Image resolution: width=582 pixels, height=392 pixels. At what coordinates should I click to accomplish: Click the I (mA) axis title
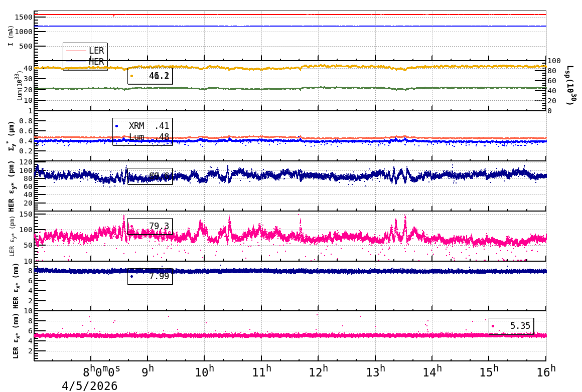click(x=11, y=36)
